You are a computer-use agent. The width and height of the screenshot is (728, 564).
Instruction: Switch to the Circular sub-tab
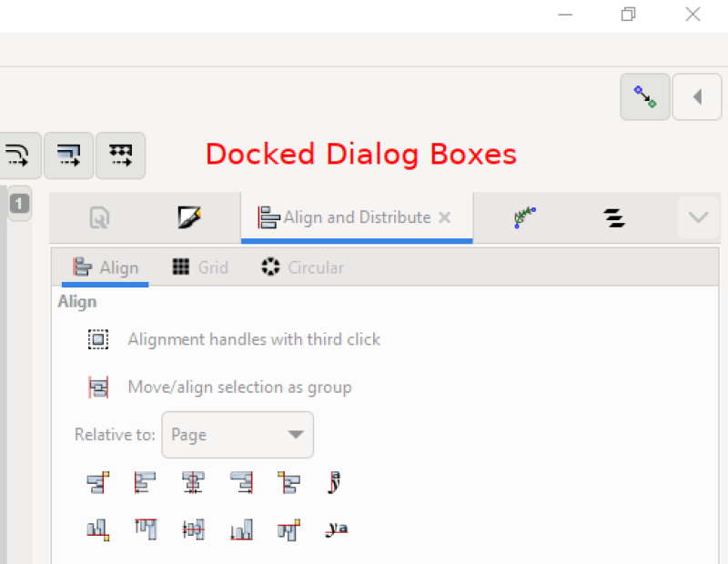[302, 267]
